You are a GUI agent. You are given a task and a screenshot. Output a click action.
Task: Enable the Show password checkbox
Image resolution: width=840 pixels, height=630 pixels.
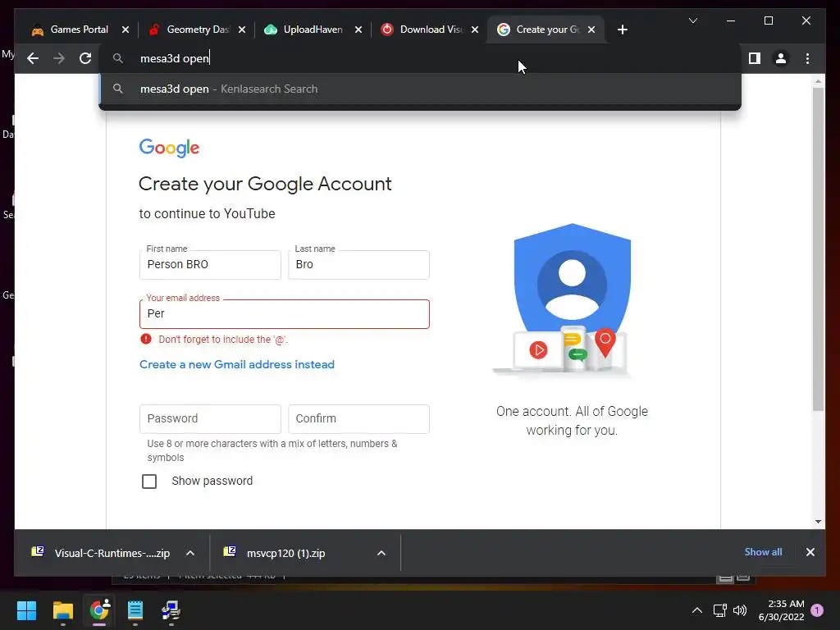[149, 481]
